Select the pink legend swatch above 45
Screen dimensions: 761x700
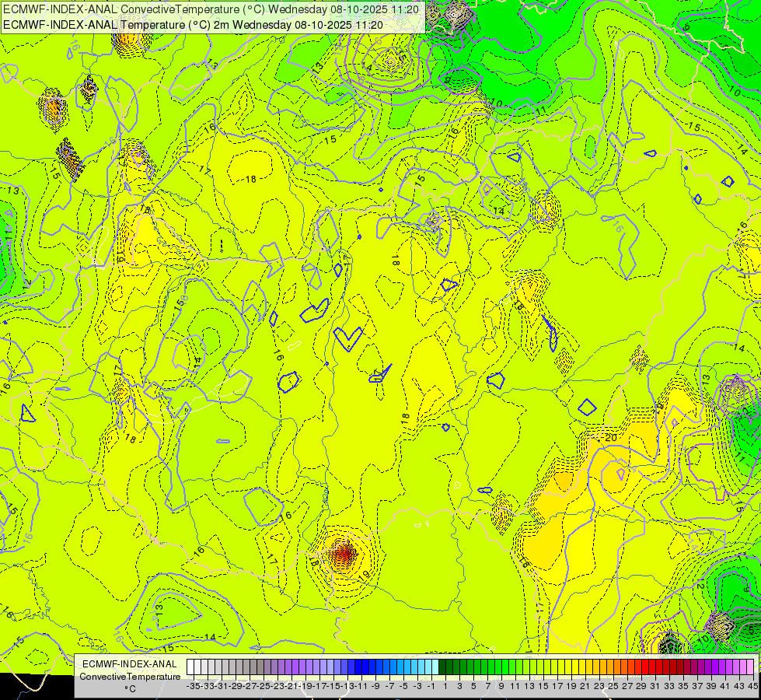click(x=749, y=667)
